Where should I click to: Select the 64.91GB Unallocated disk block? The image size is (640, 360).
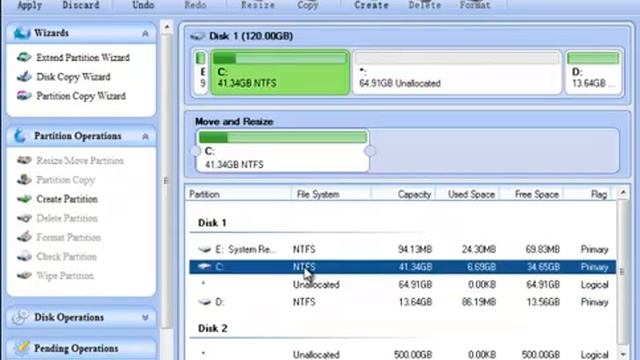pyautogui.click(x=457, y=72)
